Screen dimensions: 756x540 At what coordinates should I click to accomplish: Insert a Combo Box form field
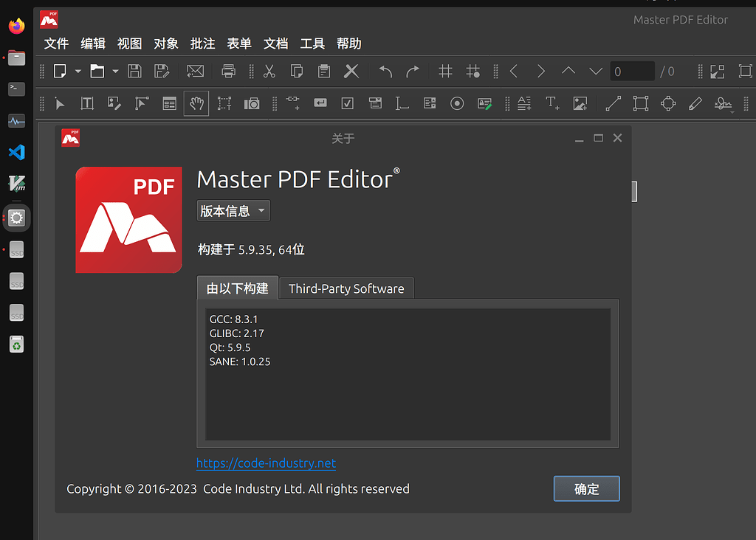(375, 103)
